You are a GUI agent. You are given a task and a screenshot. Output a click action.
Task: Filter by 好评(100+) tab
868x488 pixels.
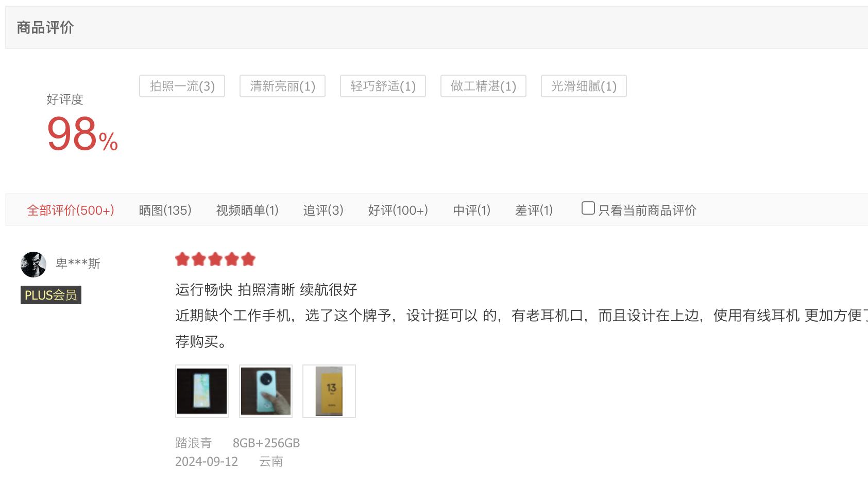(398, 210)
